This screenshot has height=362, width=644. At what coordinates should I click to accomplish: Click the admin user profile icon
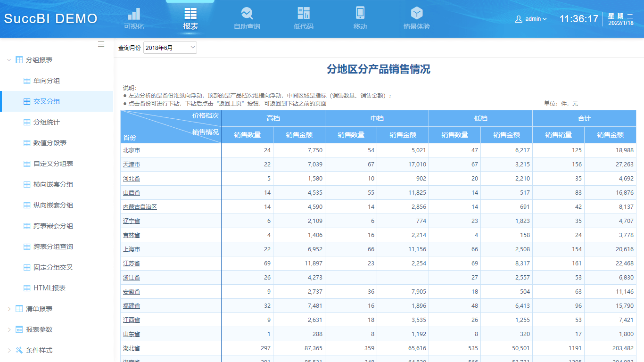[519, 19]
